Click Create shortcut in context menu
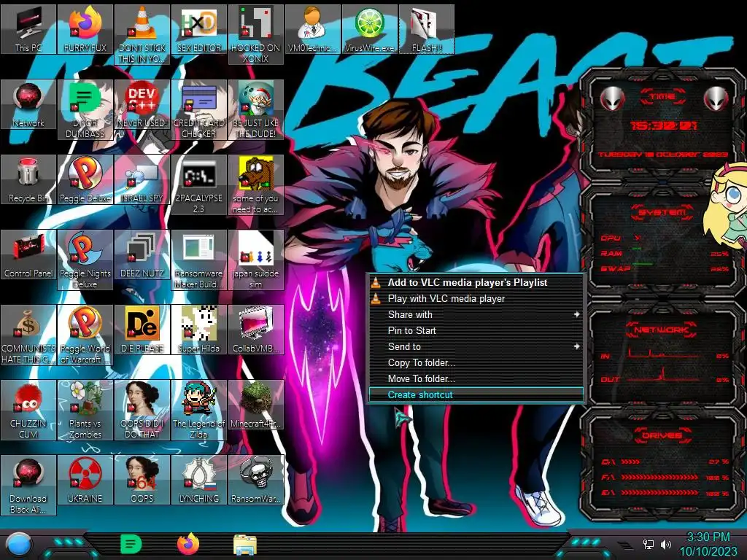 476,394
